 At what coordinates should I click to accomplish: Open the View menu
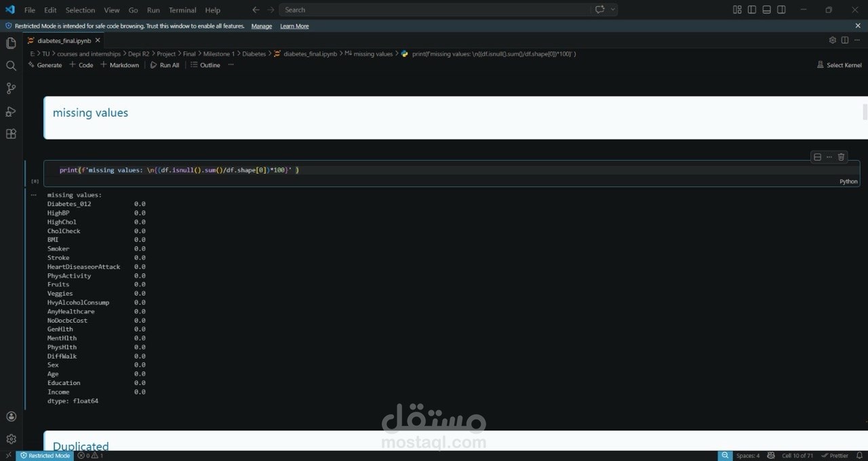(112, 10)
